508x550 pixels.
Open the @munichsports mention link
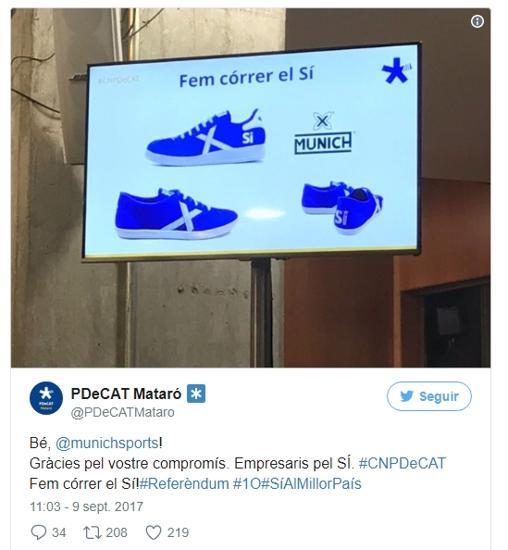107,443
